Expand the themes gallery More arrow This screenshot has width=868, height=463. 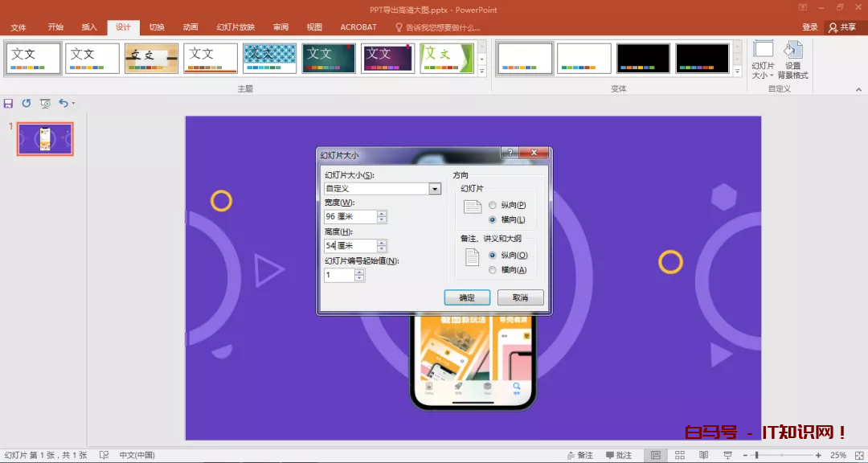[482, 72]
